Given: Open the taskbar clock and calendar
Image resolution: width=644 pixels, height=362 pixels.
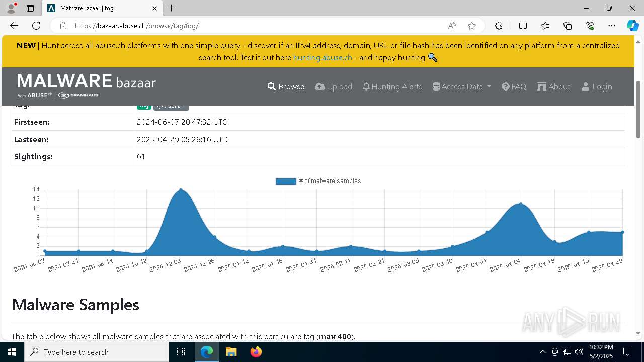Looking at the screenshot, I should [601, 352].
